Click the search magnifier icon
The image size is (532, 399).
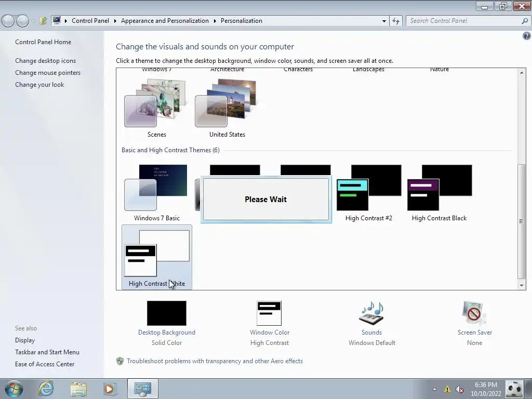click(525, 21)
